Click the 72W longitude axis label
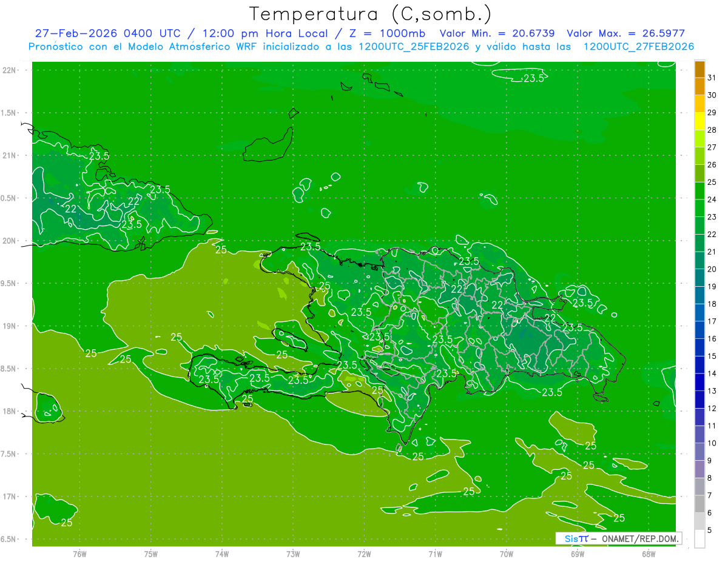Viewport: 728px width, 562px height. pyautogui.click(x=364, y=554)
